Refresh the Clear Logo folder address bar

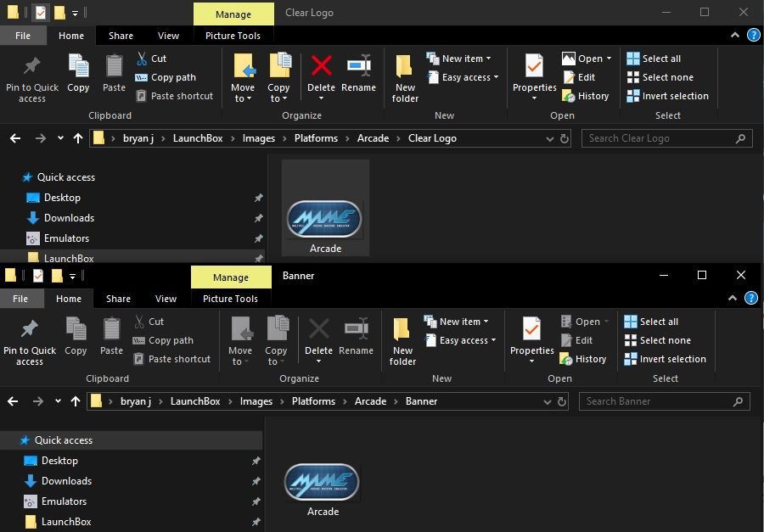(x=565, y=138)
